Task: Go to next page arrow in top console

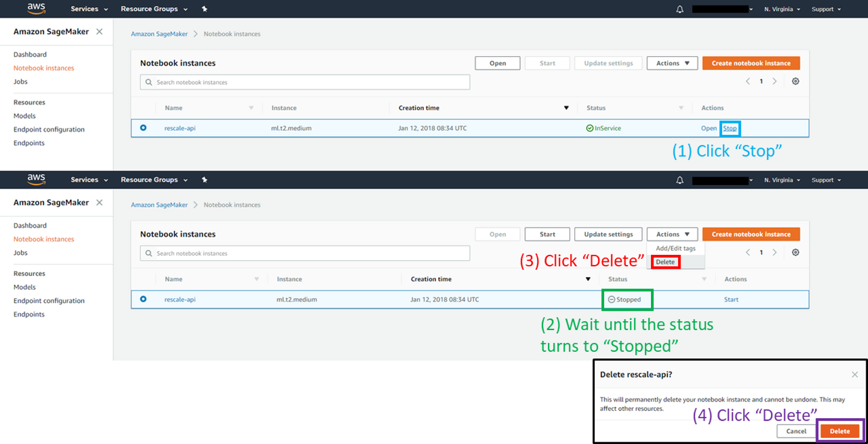Action: click(775, 81)
